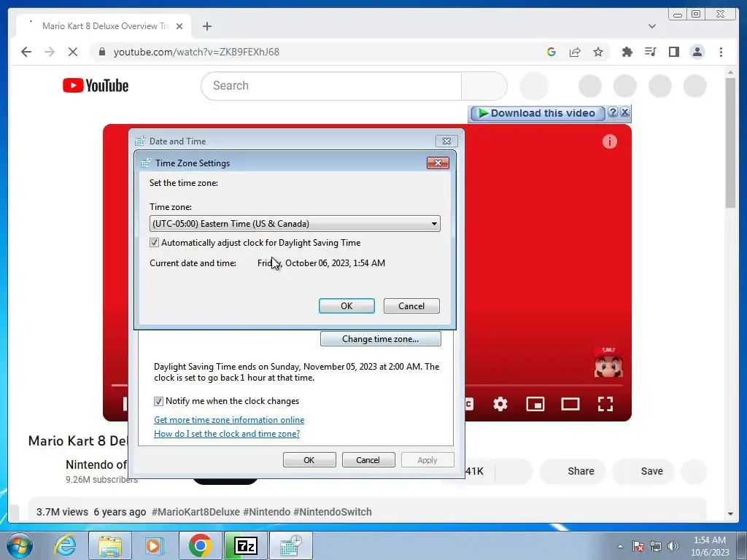The height and width of the screenshot is (560, 747).
Task: Click the Chrome address bar URL
Action: pos(196,52)
